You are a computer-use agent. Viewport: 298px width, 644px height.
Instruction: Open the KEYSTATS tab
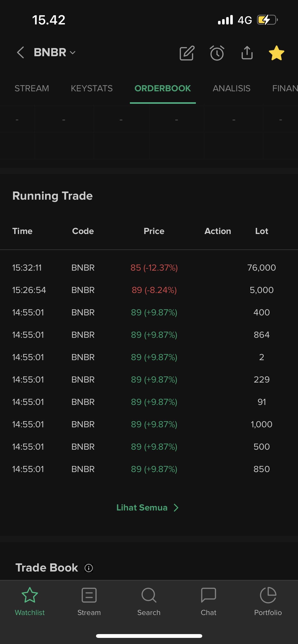click(x=92, y=89)
